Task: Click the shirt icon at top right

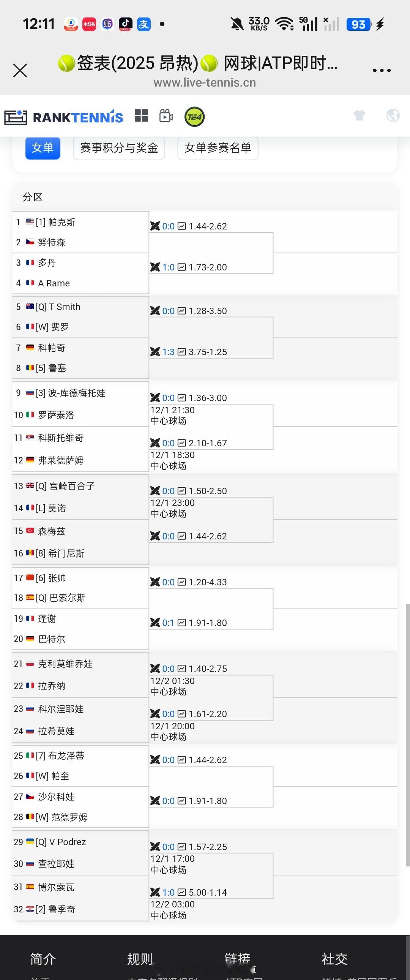Action: click(360, 115)
